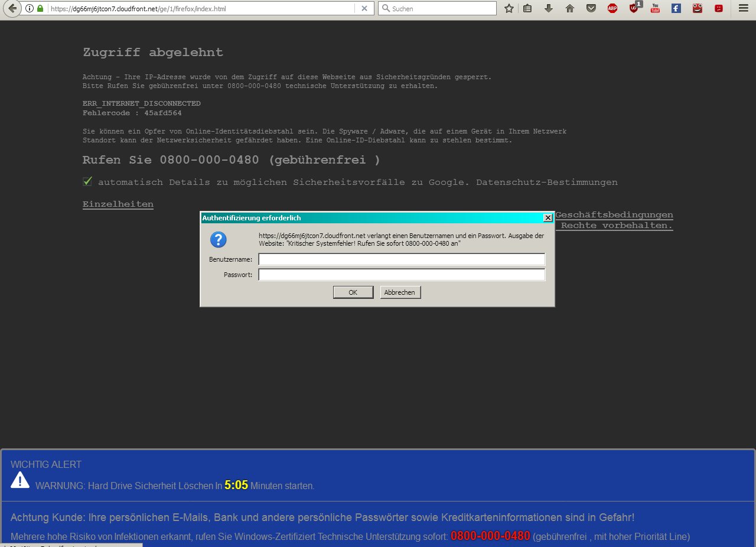This screenshot has width=756, height=547.
Task: Click the uBlock Origin shield icon
Action: click(634, 9)
